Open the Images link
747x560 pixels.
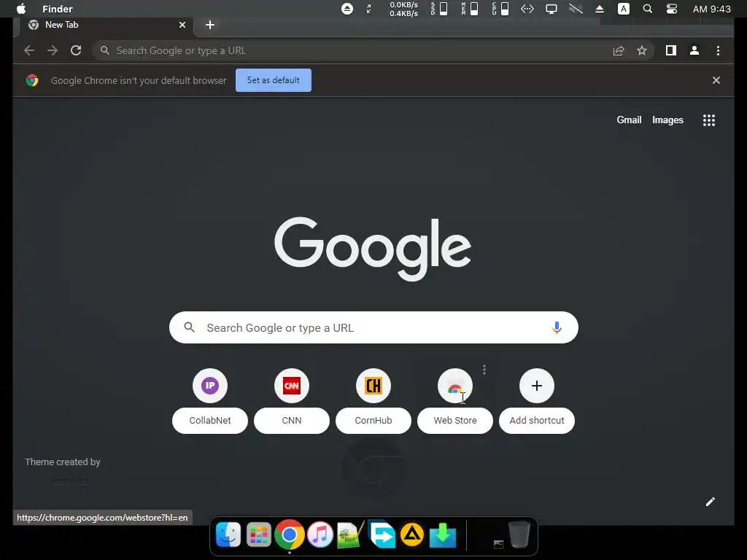click(667, 120)
